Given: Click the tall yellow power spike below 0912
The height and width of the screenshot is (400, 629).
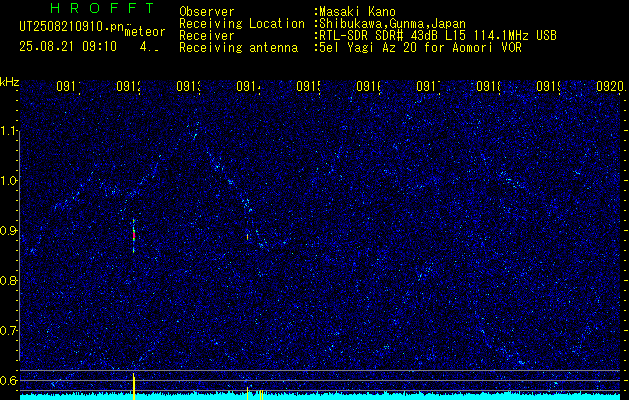Looking at the screenshot, I should [134, 386].
